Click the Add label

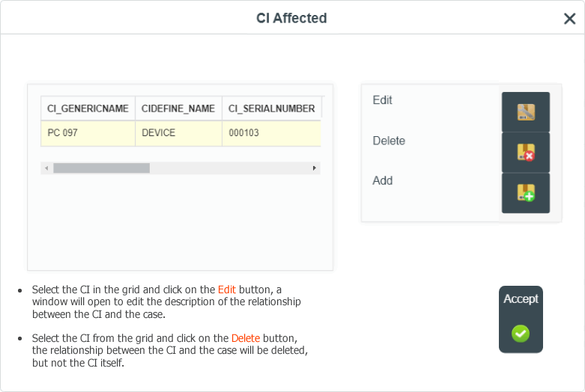[x=383, y=180]
